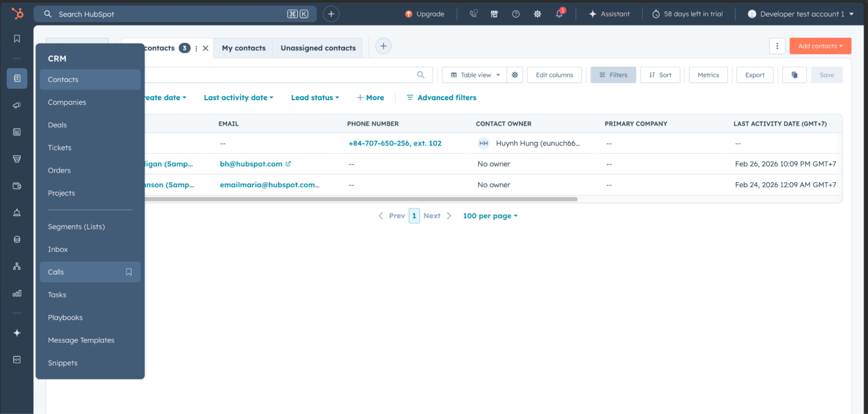Viewport: 868px width, 414px height.
Task: Open Message Templates in the CRM menu
Action: tap(90, 340)
